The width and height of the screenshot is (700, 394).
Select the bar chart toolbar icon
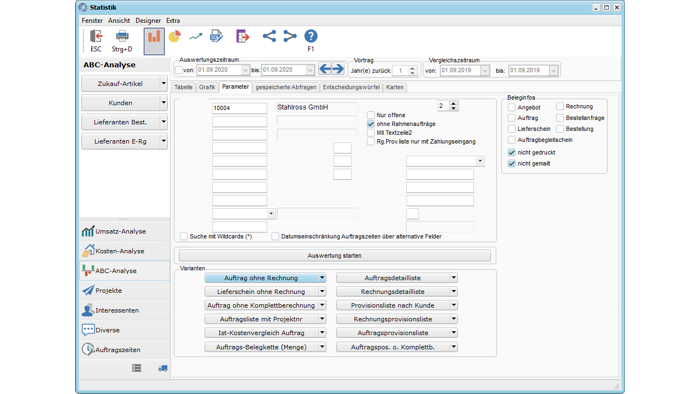tap(154, 37)
